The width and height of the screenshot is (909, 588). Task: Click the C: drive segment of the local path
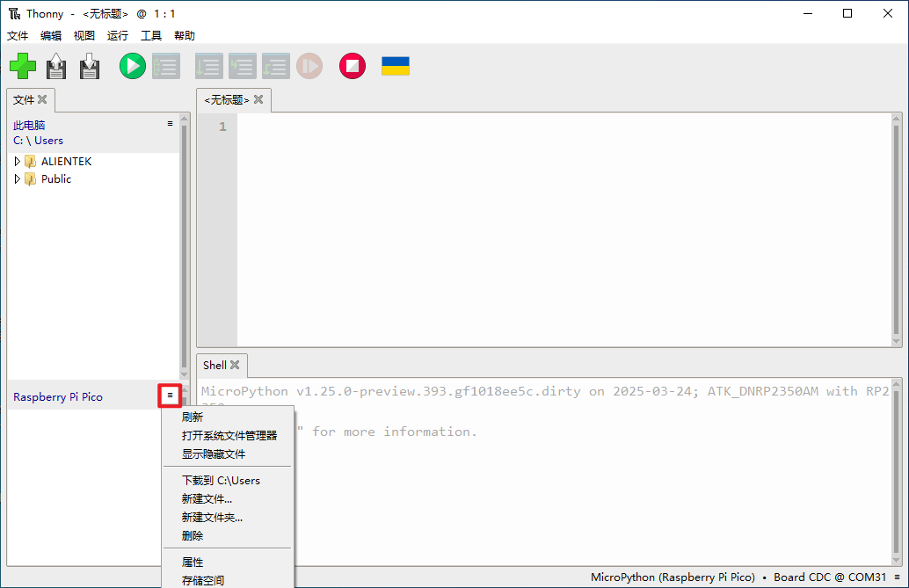point(18,141)
